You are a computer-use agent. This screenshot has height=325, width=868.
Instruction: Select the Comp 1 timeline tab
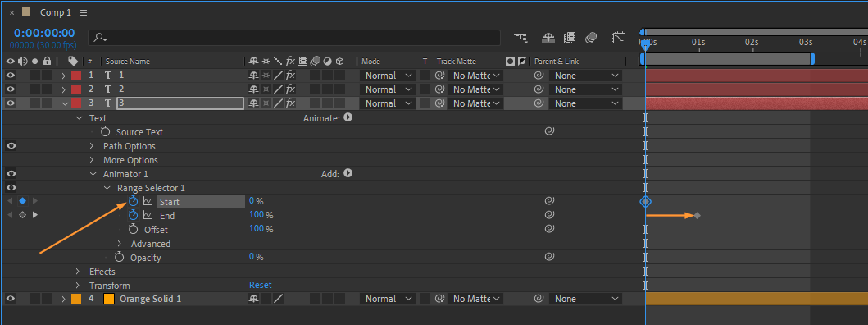click(x=56, y=12)
